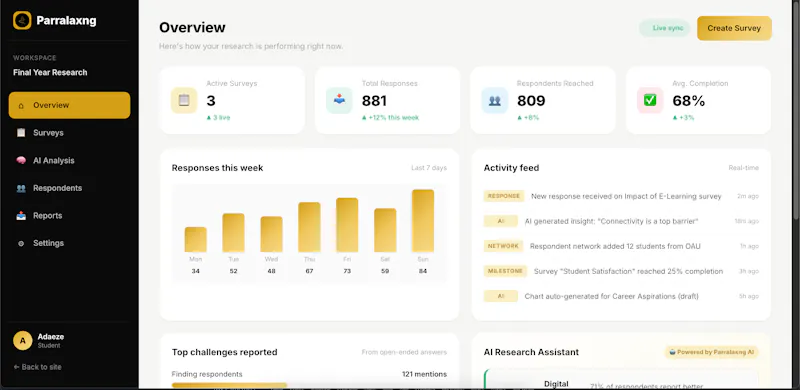800x390 pixels.
Task: Click the "+12% this week" trend text
Action: pyautogui.click(x=390, y=118)
